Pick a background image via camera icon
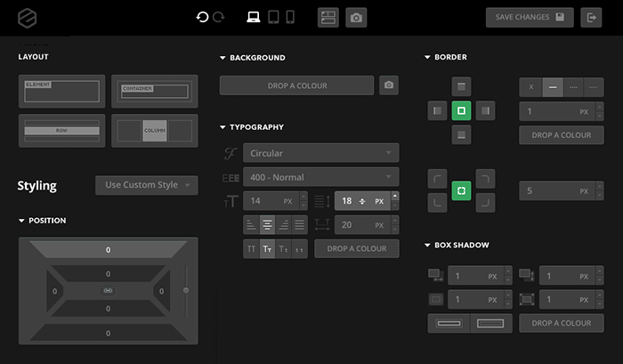 click(389, 85)
